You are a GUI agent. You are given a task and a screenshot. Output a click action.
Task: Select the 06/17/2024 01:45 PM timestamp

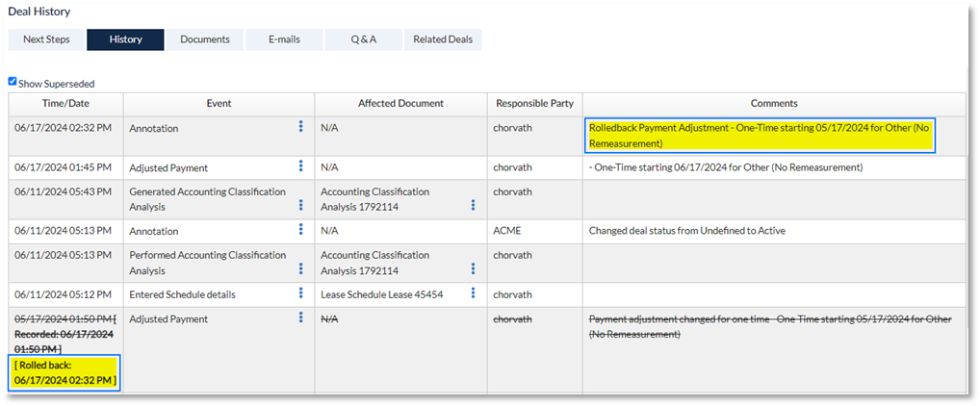64,167
